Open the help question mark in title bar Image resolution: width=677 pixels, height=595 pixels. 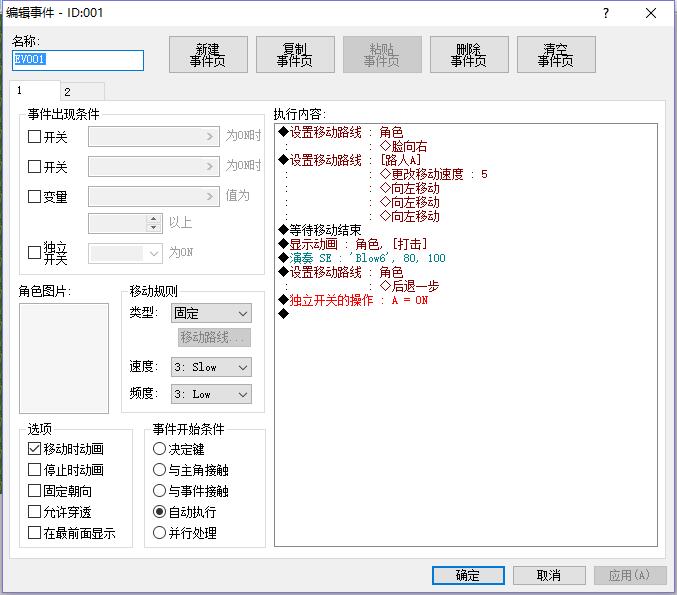point(606,13)
